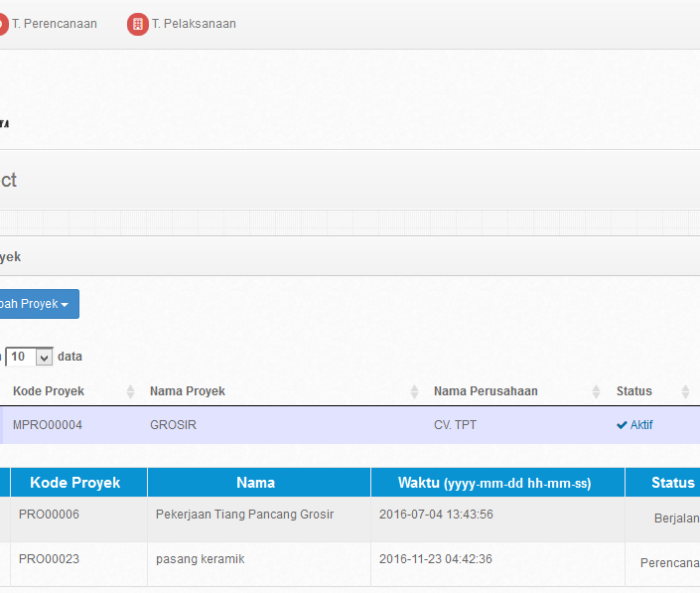Click sort arrows in Nama Perusahaan column
700x593 pixels.
pos(596,391)
